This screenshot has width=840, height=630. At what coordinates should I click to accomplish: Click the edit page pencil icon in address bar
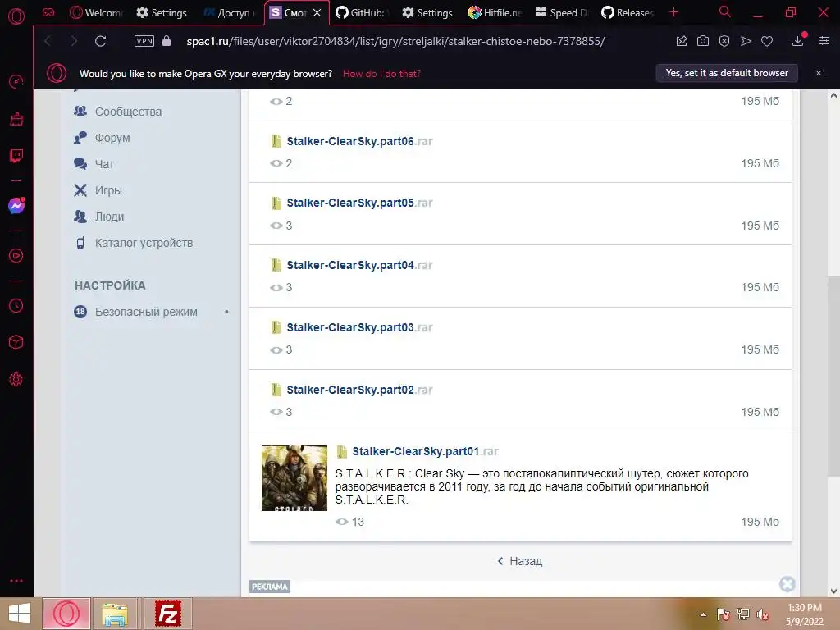[682, 41]
